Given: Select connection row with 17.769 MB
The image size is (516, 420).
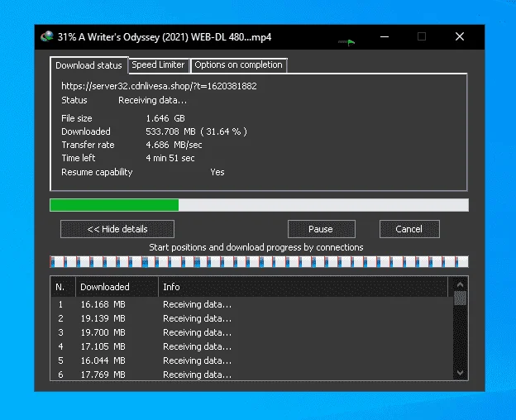Looking at the screenshot, I should [x=251, y=375].
